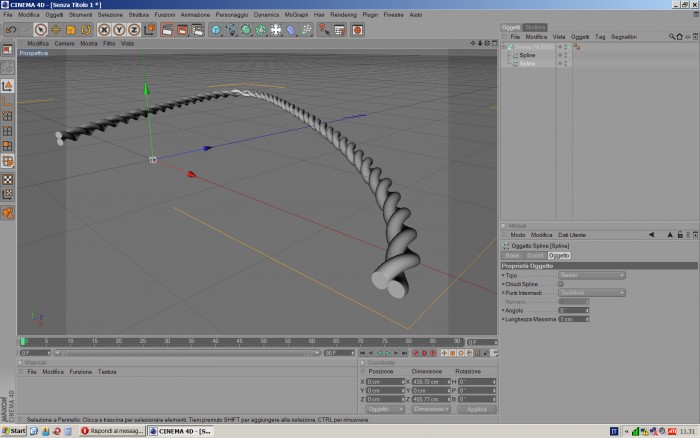
Task: Open the Oggetto coordinate mode dropdown
Action: click(385, 409)
